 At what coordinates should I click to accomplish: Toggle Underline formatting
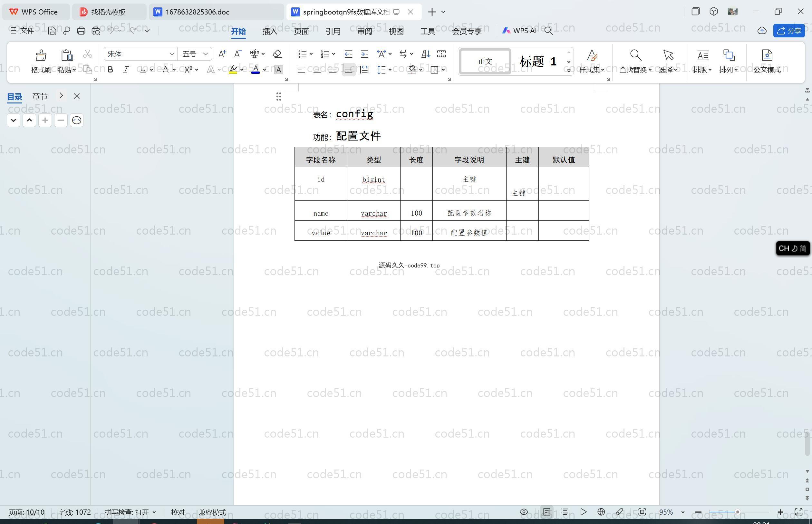tap(143, 70)
